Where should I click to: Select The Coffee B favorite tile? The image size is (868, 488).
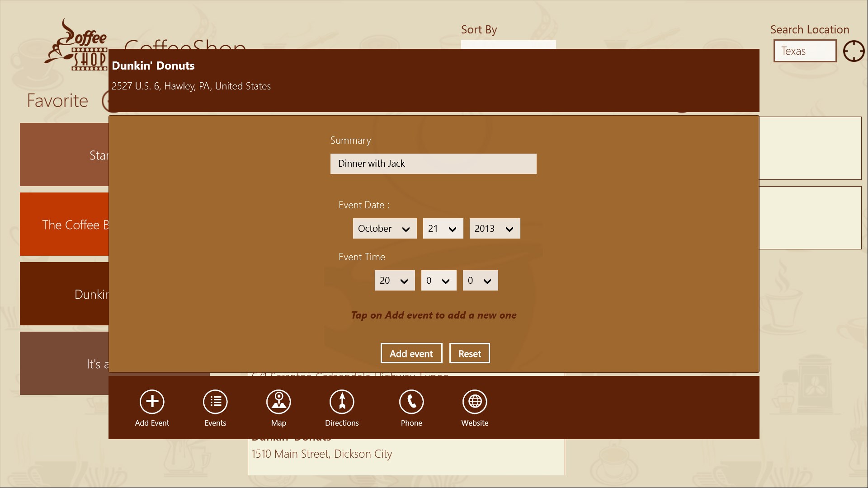click(x=64, y=225)
